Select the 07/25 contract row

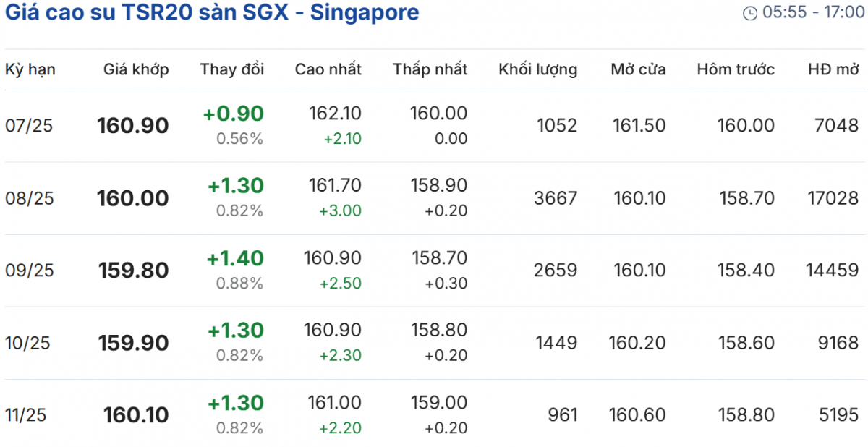point(29,126)
